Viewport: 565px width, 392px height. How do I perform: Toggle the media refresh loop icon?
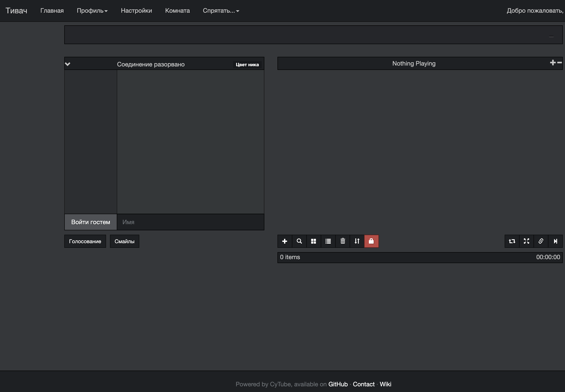(512, 241)
